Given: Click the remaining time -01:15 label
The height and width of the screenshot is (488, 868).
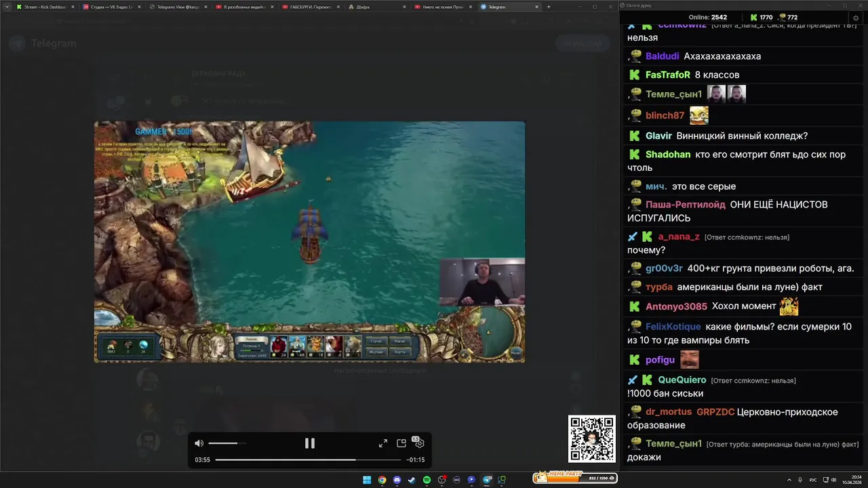Looking at the screenshot, I should [416, 460].
